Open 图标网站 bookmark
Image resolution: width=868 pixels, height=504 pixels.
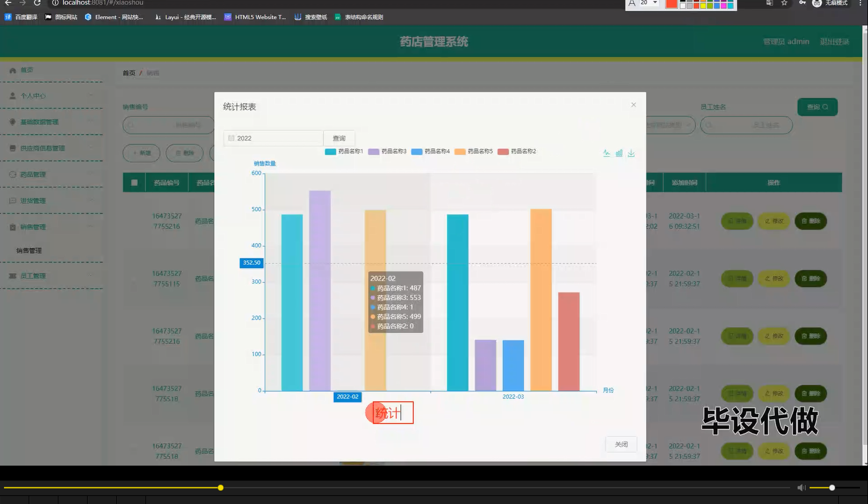pyautogui.click(x=61, y=17)
